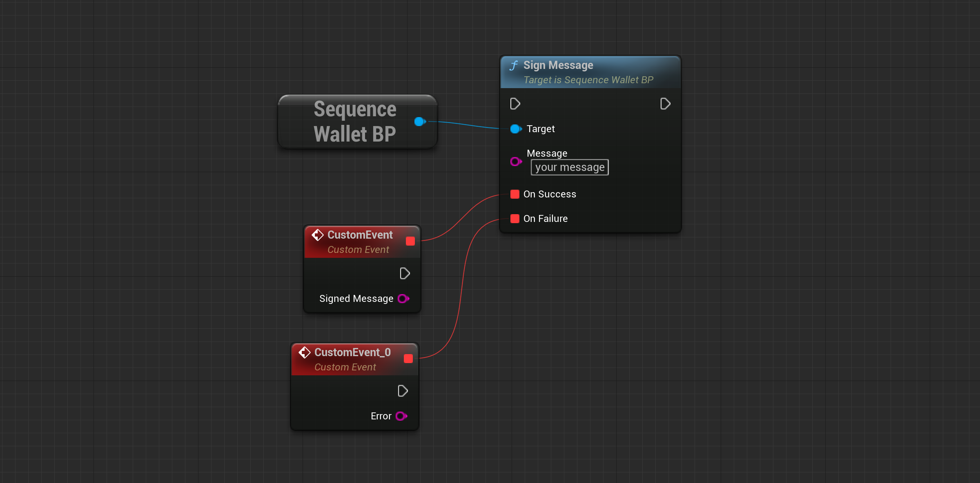Click the Sequence Wallet BP output pin
The image size is (980, 483).
419,122
